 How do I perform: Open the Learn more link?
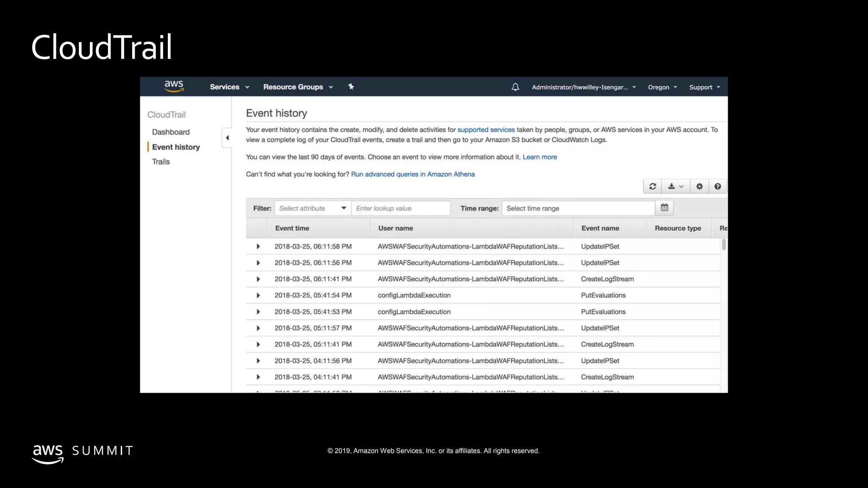click(x=540, y=157)
